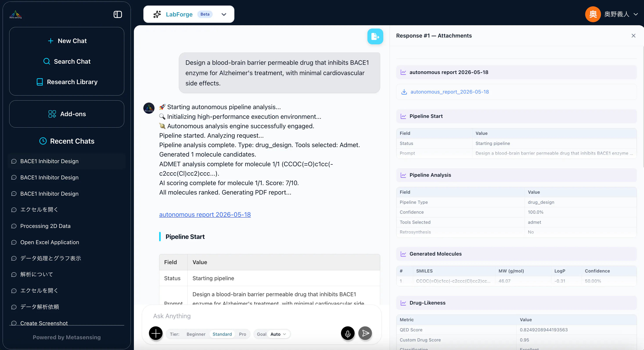Click the microphone voice input button
Viewport: 644px width, 350px height.
click(x=347, y=333)
